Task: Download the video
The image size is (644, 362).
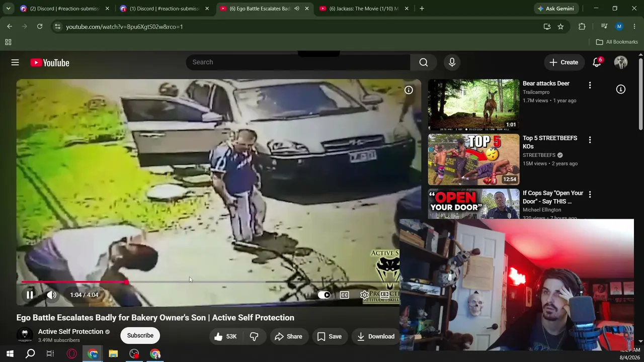Action: (375, 336)
